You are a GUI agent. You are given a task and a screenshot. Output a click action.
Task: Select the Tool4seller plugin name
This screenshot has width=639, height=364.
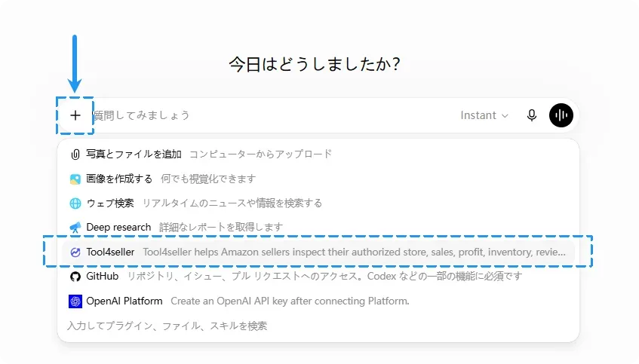click(x=110, y=252)
